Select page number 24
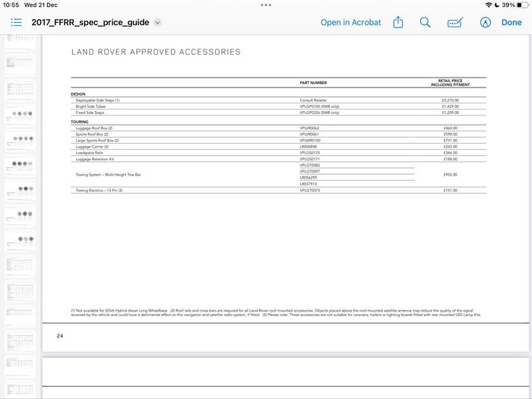The image size is (532, 399). tap(60, 336)
